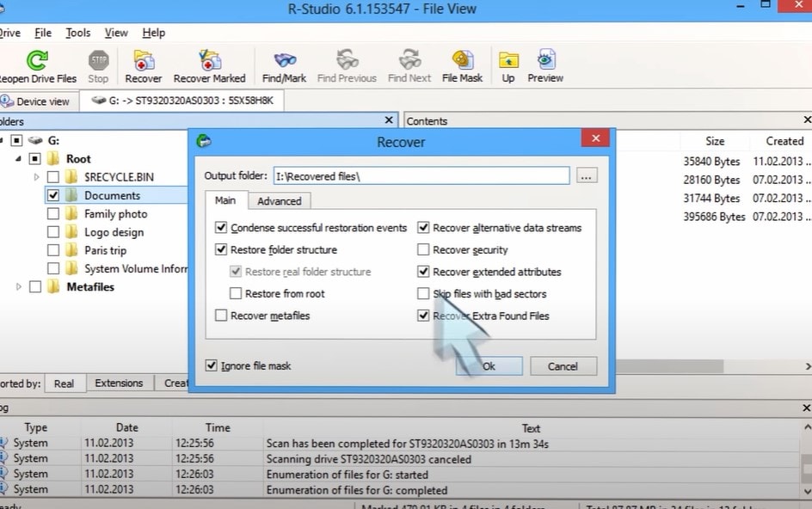
Task: Click the Contents horizontal scrollbar
Action: pos(669,366)
